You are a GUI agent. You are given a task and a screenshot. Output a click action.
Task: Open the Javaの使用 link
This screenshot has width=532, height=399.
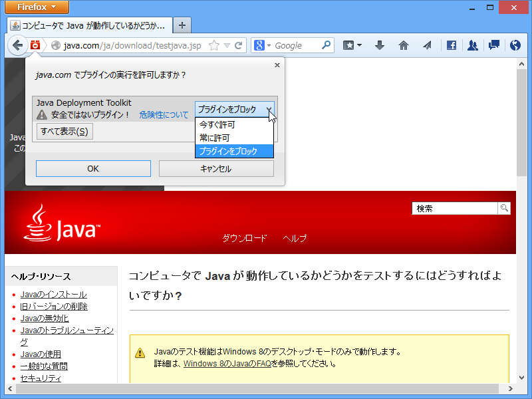[41, 354]
